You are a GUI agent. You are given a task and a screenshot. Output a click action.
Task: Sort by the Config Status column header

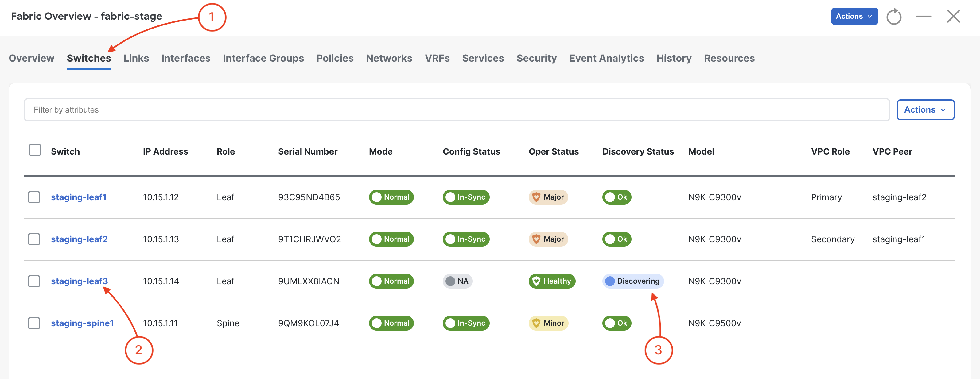point(471,152)
